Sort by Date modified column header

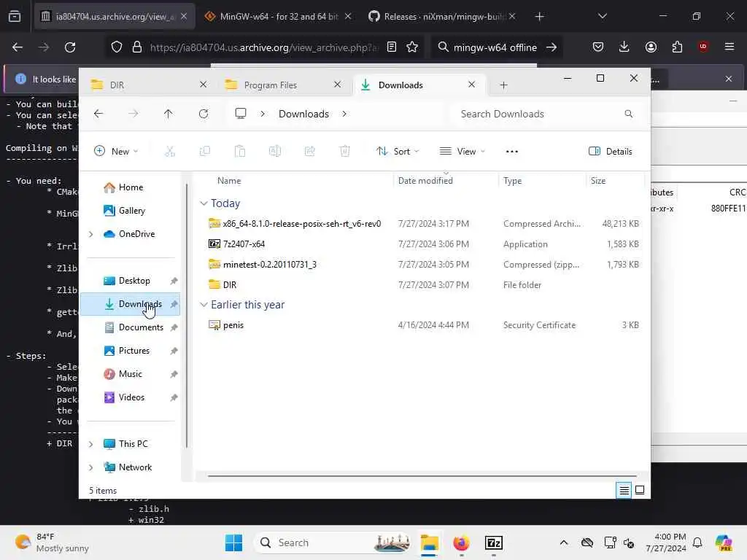click(425, 181)
